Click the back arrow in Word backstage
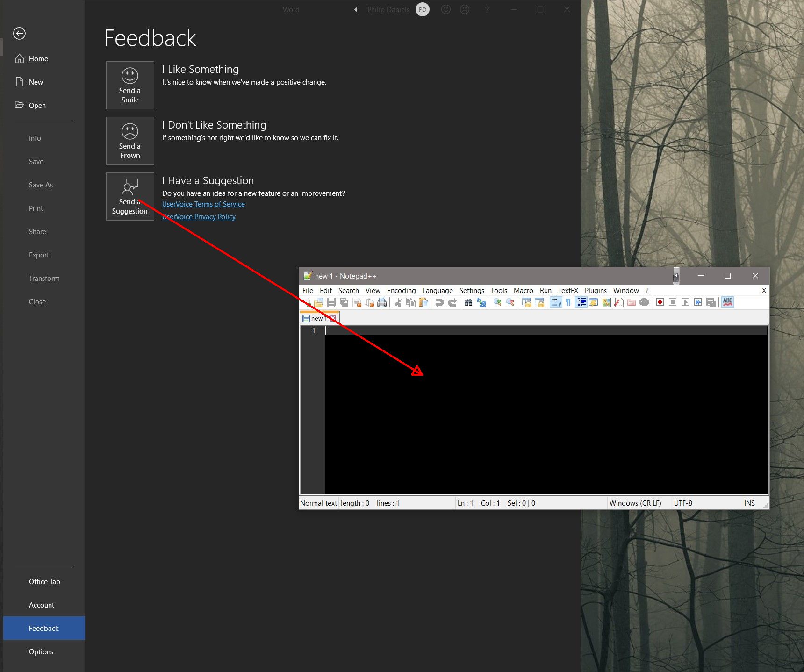The width and height of the screenshot is (804, 672). [x=19, y=33]
